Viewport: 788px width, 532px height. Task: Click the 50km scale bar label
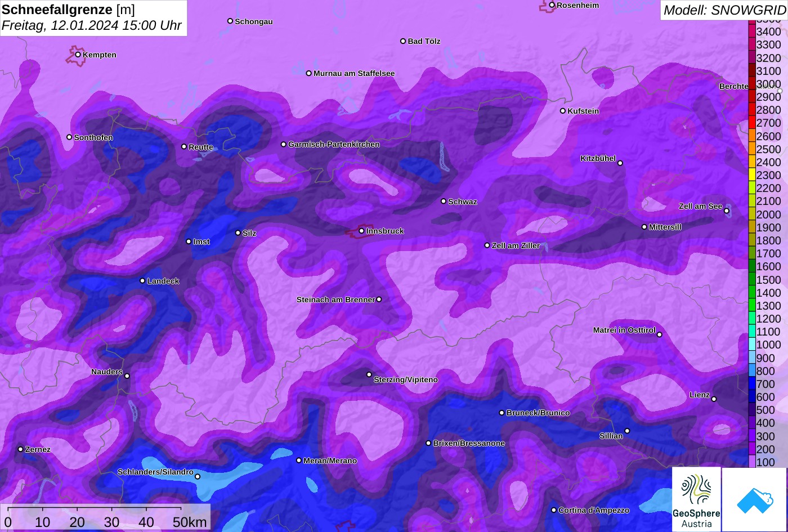(x=190, y=522)
